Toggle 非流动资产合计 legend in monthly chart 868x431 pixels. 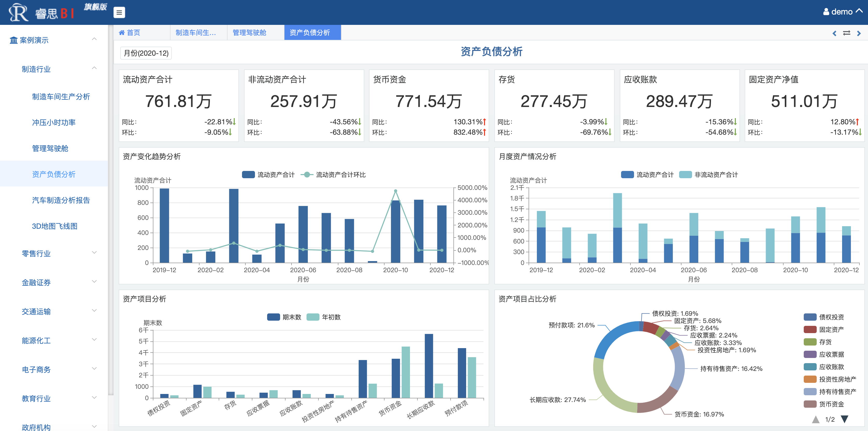[x=709, y=175]
